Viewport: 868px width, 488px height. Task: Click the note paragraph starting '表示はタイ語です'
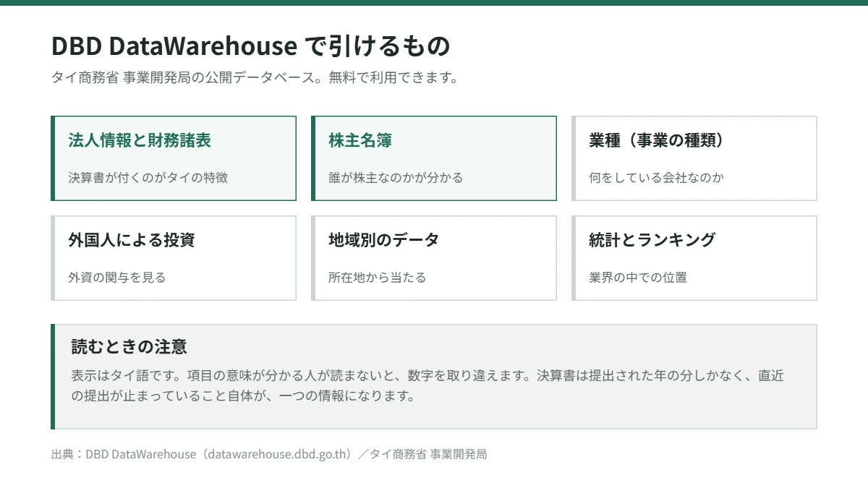point(427,386)
